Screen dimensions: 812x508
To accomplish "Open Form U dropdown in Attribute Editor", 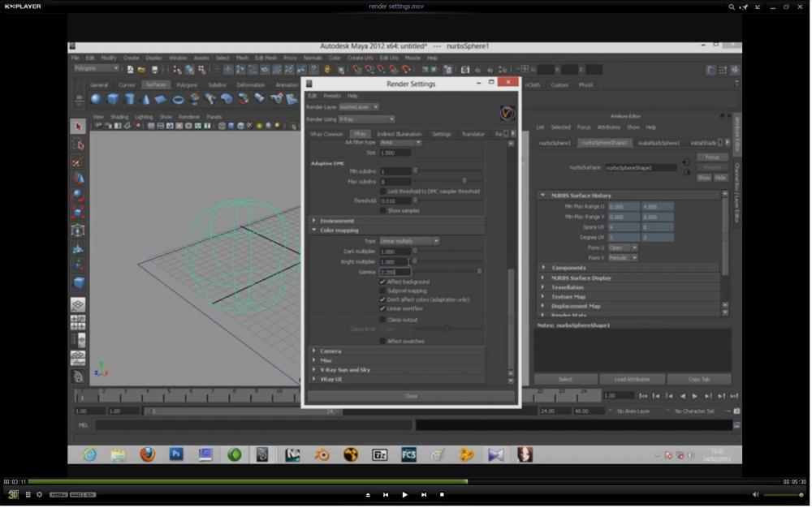I will (x=623, y=248).
